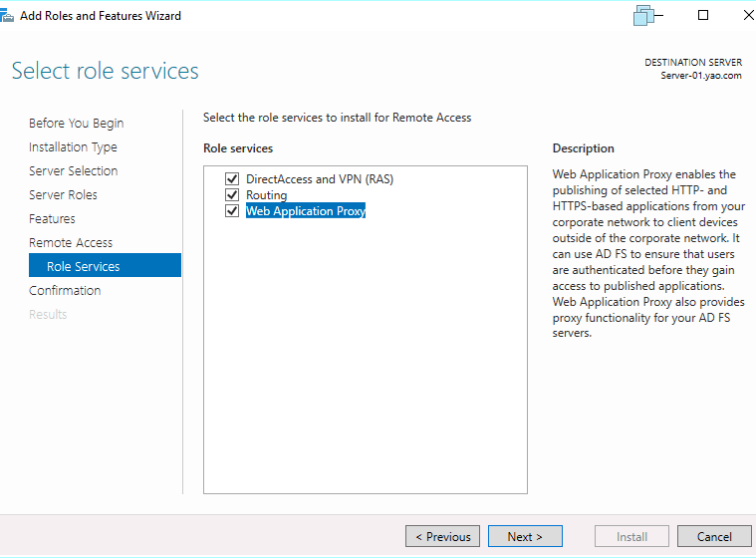Uncheck DirectAccess and VPN (RAS) checkbox
This screenshot has height=558, width=756.
click(x=232, y=179)
